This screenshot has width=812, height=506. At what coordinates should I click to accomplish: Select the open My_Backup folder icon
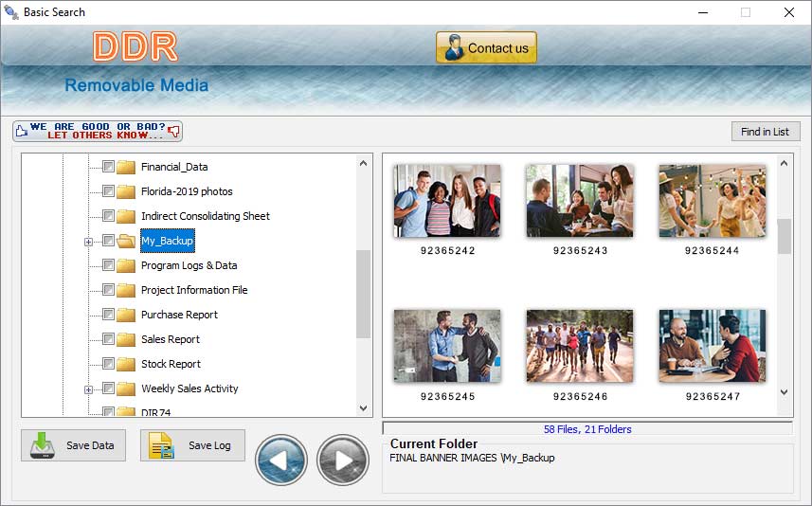(x=126, y=241)
